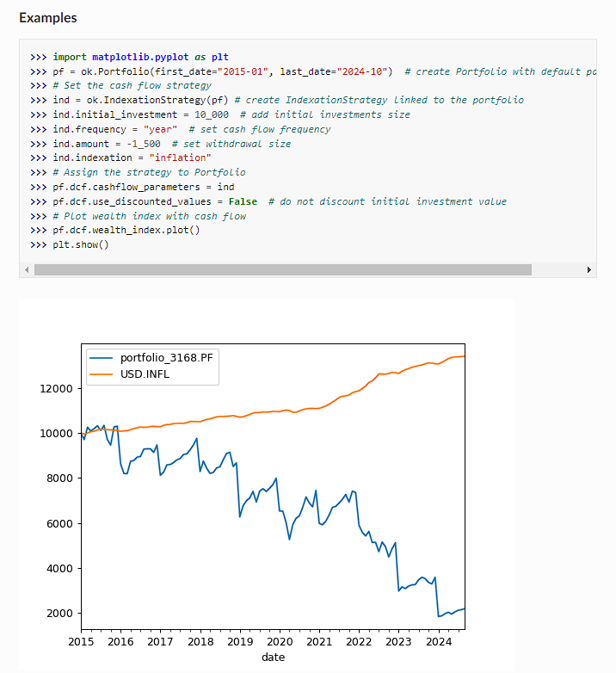Click the "date" x-axis title
This screenshot has height=673, width=616.
tap(273, 657)
